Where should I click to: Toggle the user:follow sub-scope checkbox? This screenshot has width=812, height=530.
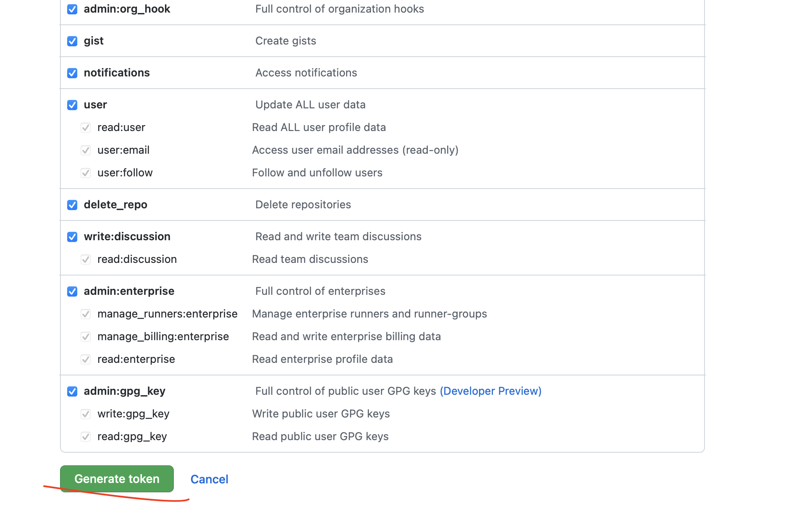point(86,173)
